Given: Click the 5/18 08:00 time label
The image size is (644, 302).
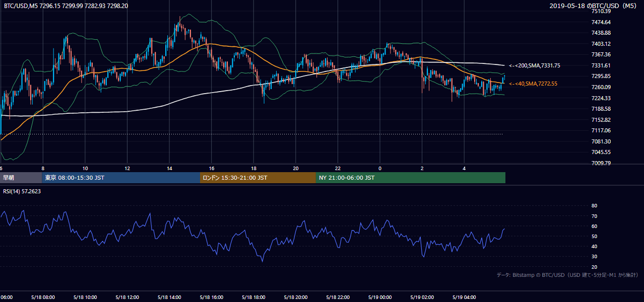Looking at the screenshot, I should point(43,297).
